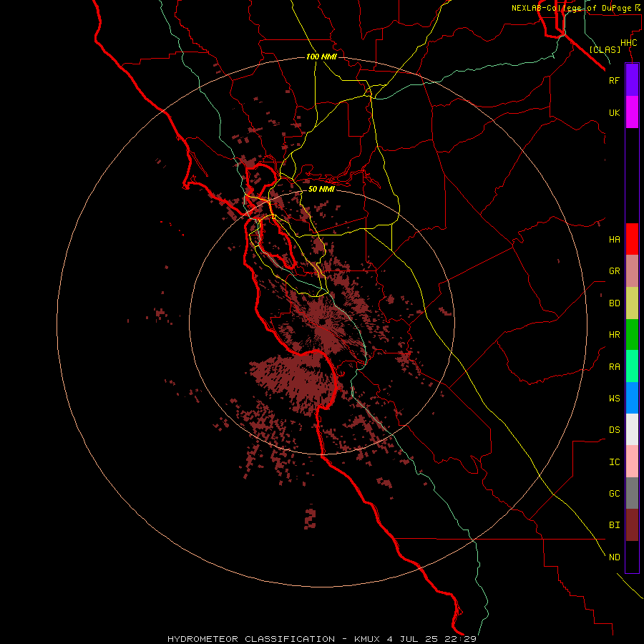Click the RA mint legend swatch
Image resolution: width=644 pixels, height=644 pixels.
(x=632, y=366)
